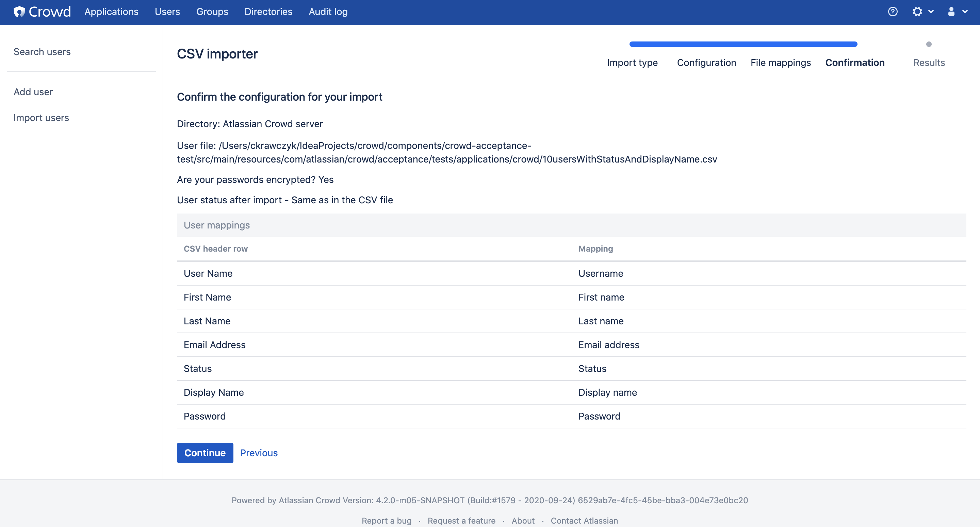Open the Applications menu
Viewport: 980px width, 527px height.
tap(111, 12)
